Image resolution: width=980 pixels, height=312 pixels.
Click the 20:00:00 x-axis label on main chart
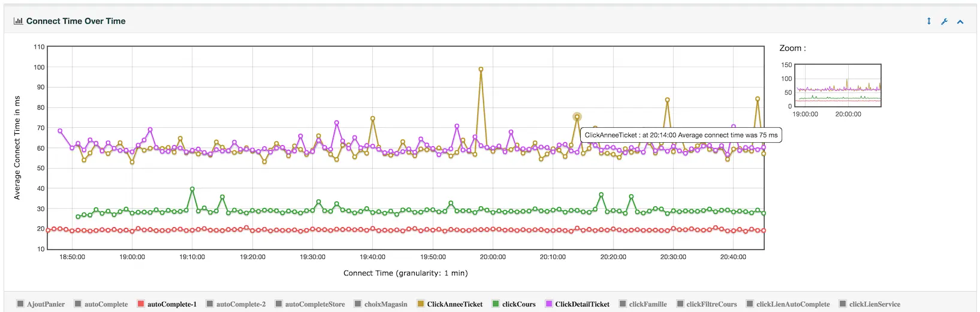coord(493,257)
